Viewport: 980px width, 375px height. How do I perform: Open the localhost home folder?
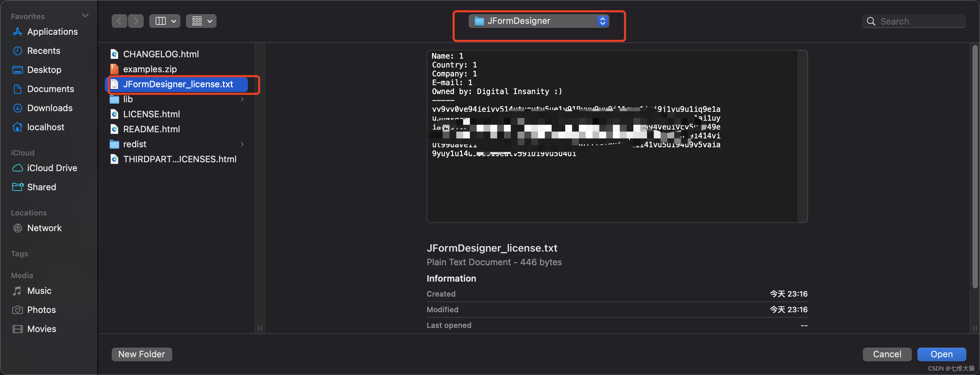click(38, 127)
